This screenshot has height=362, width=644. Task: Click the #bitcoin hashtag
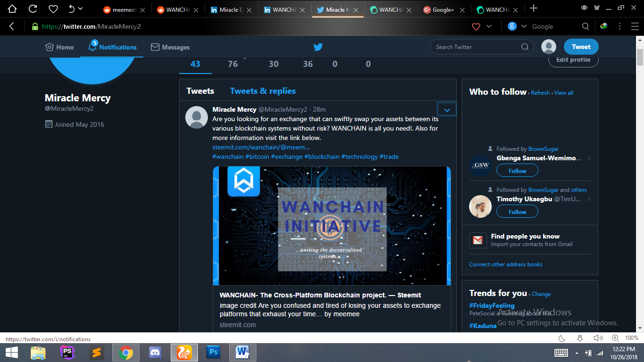pos(257,156)
